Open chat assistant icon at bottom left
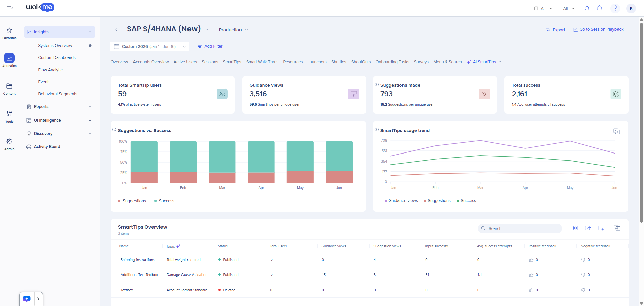The height and width of the screenshot is (306, 644). pyautogui.click(x=27, y=299)
